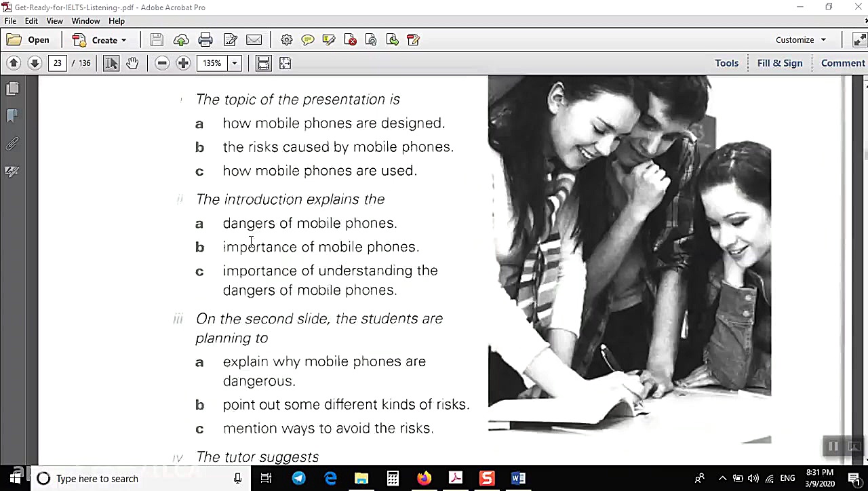
Task: Click the sticky note Comment icon
Action: coord(308,39)
